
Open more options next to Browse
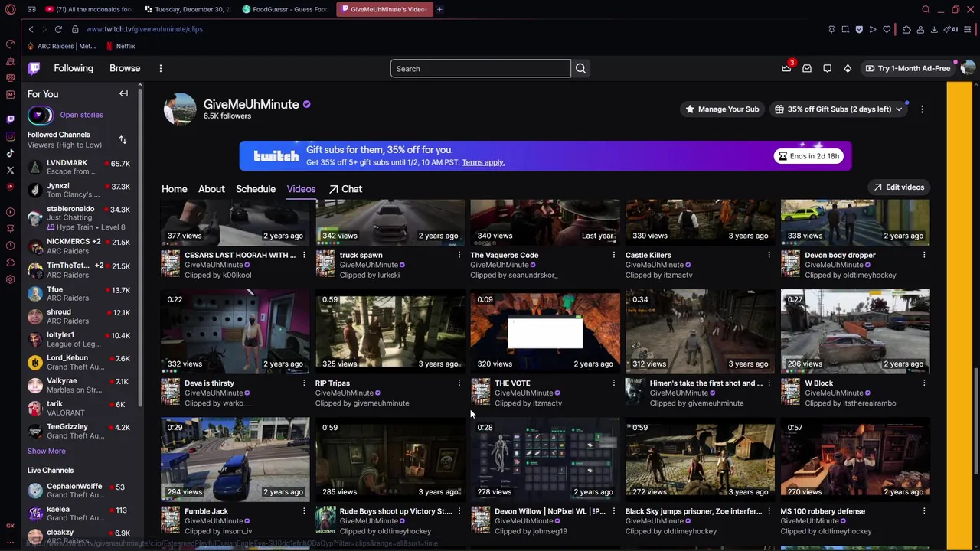(x=160, y=68)
